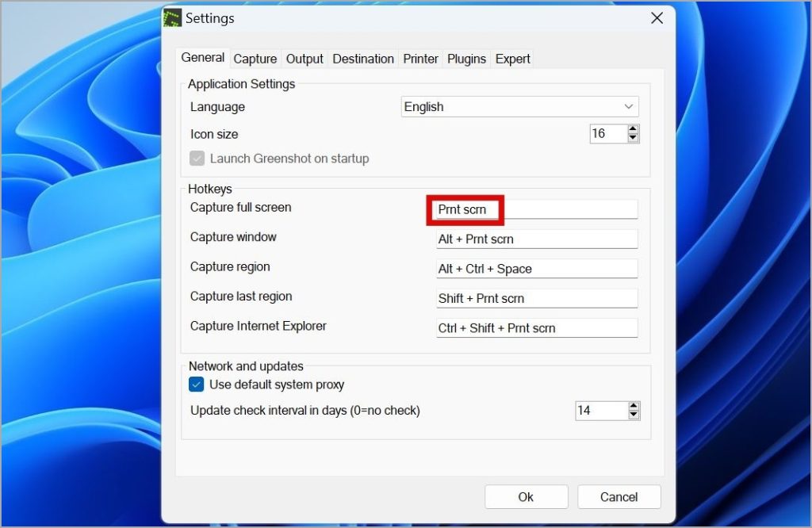812x528 pixels.
Task: Click the Greenshot app icon in title bar
Action: [172, 18]
